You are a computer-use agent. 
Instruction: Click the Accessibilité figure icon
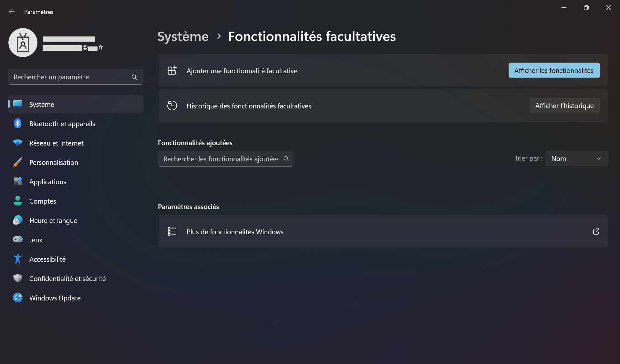pyautogui.click(x=18, y=259)
